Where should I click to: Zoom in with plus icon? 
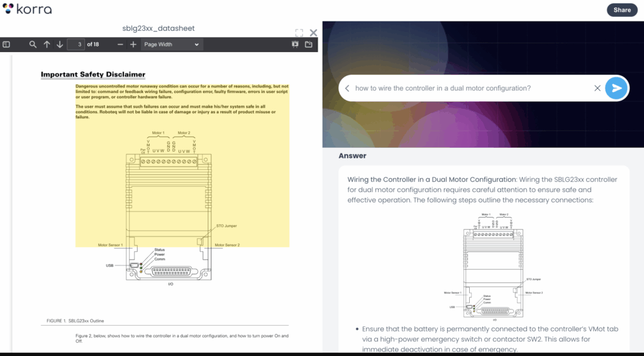[x=133, y=45]
